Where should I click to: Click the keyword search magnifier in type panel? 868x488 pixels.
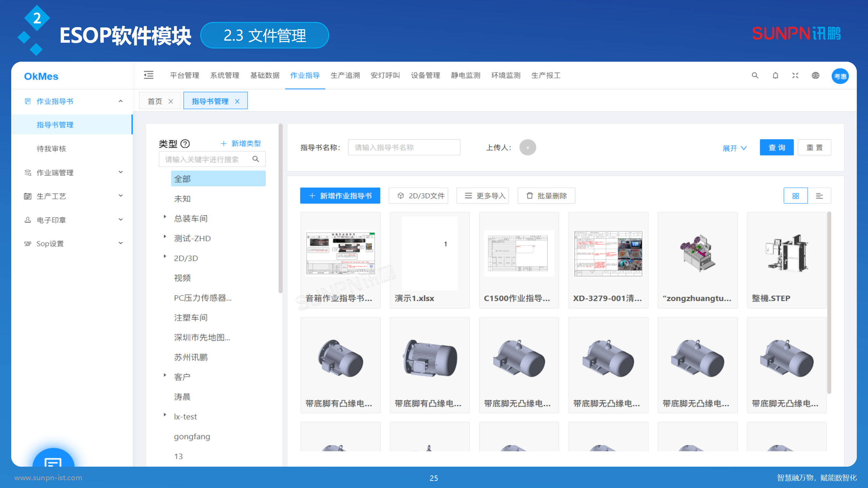click(256, 159)
